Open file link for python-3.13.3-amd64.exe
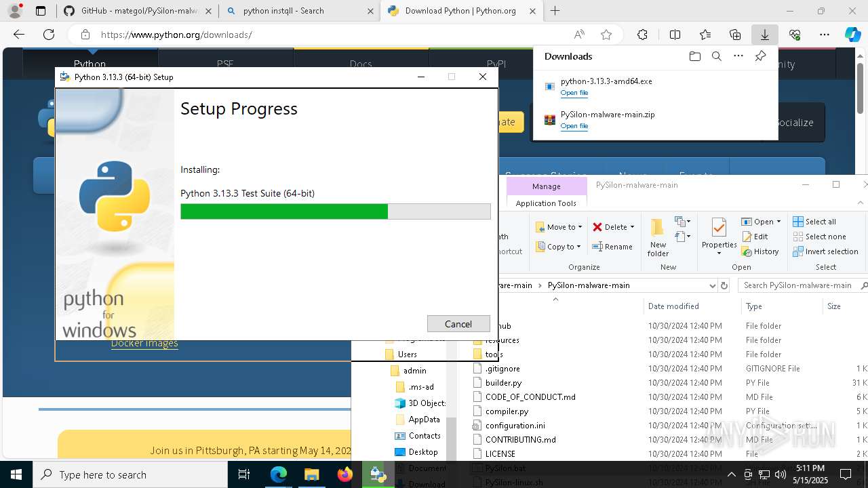 tap(574, 93)
